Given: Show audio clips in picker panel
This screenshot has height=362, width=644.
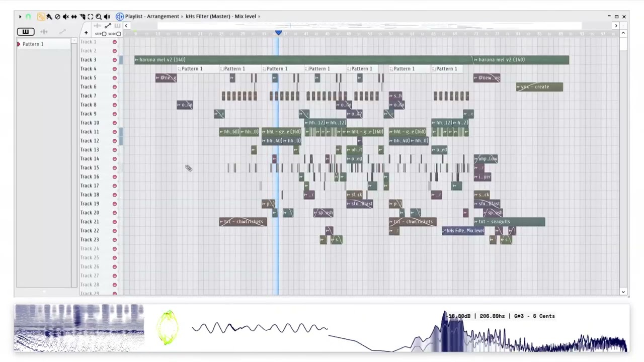Looking at the screenshot, I should point(44,32).
